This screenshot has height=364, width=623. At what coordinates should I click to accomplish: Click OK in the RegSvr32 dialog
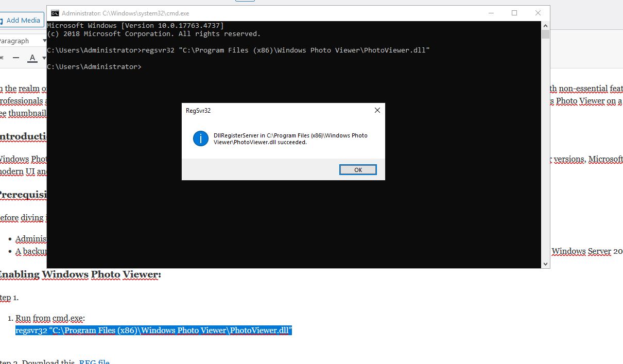tap(358, 169)
